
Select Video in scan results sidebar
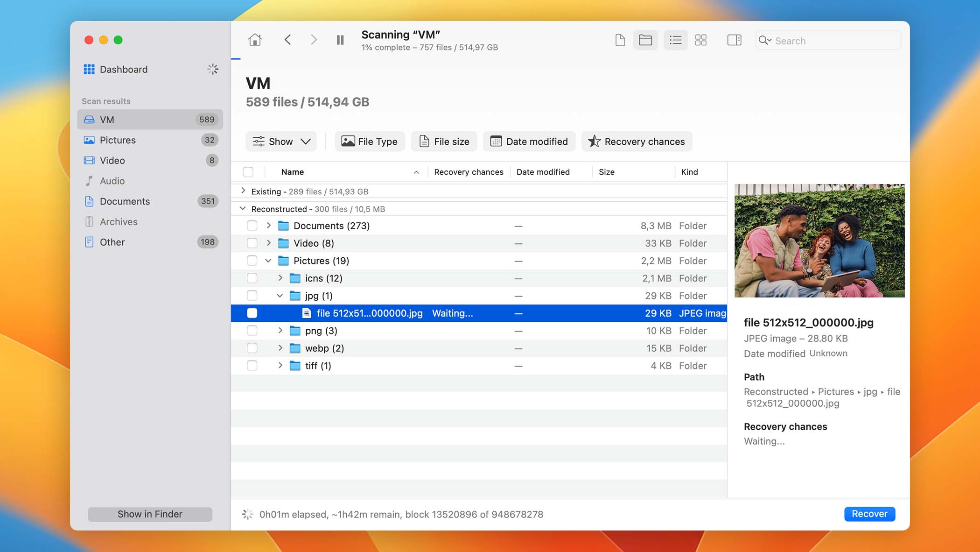point(150,160)
